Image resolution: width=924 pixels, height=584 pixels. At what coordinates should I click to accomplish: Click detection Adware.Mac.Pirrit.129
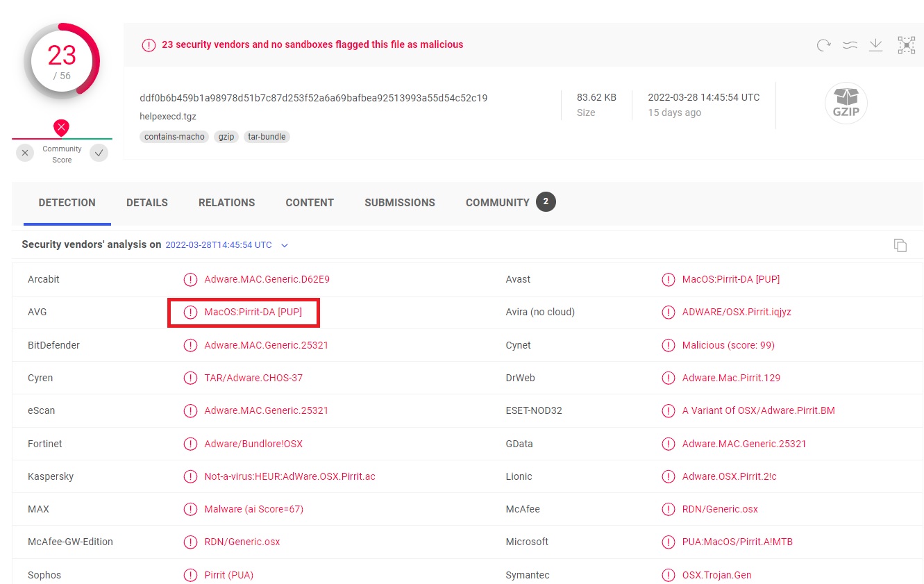[731, 378]
